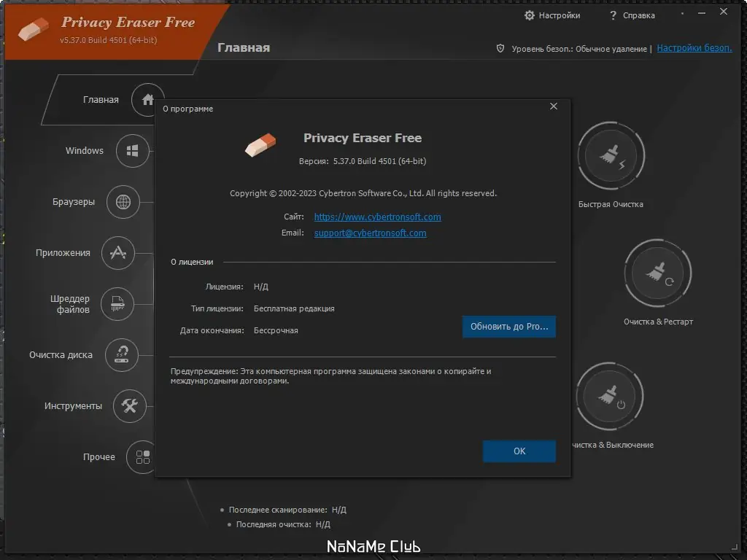Click the resize grip at window corner
Image resolution: width=747 pixels, height=560 pixels.
coord(734,546)
